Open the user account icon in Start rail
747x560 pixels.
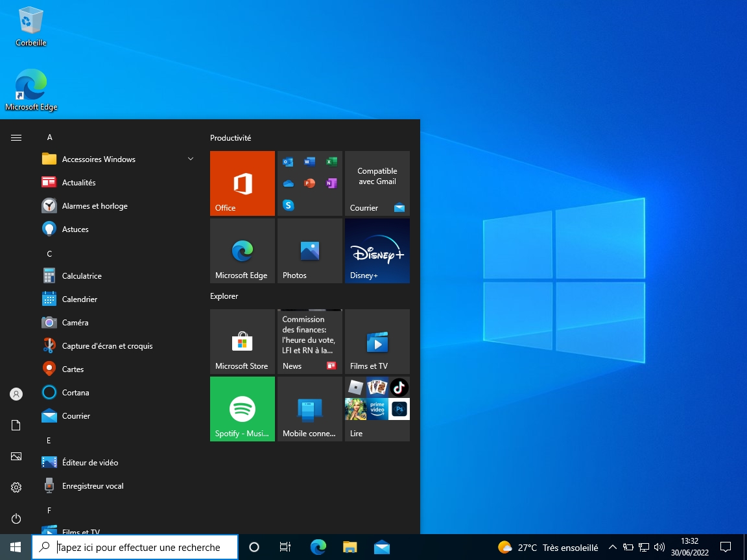point(16,394)
